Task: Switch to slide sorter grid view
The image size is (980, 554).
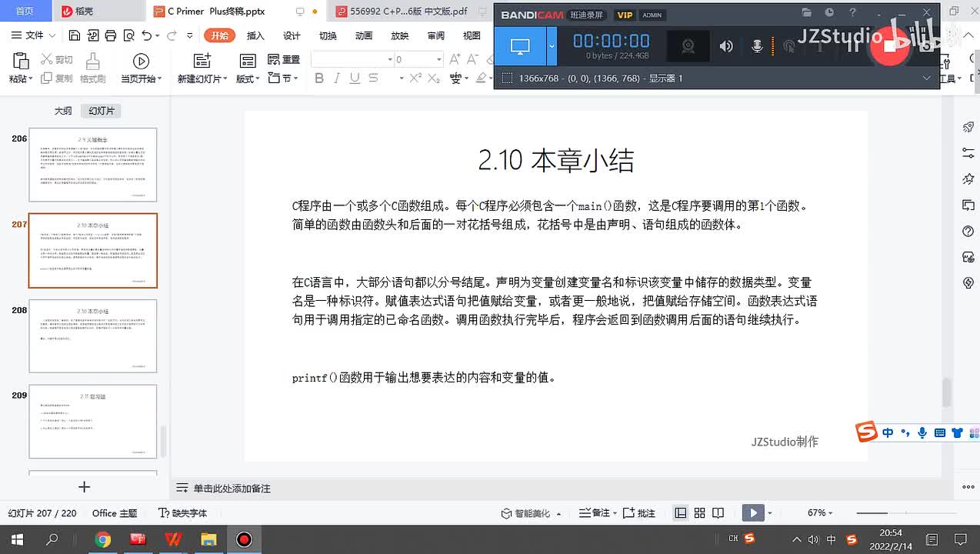Action: (699, 512)
